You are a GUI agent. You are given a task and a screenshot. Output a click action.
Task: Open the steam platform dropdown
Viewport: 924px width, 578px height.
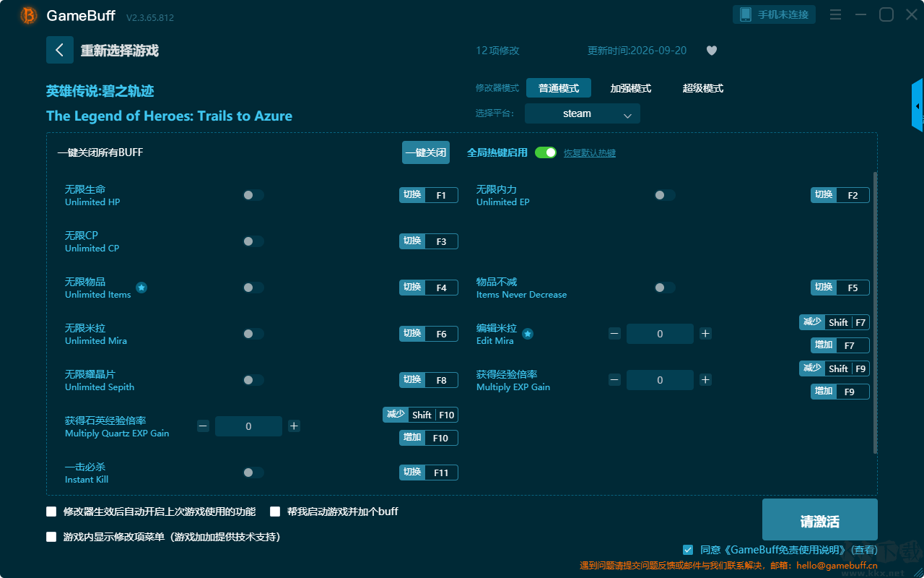(x=583, y=113)
